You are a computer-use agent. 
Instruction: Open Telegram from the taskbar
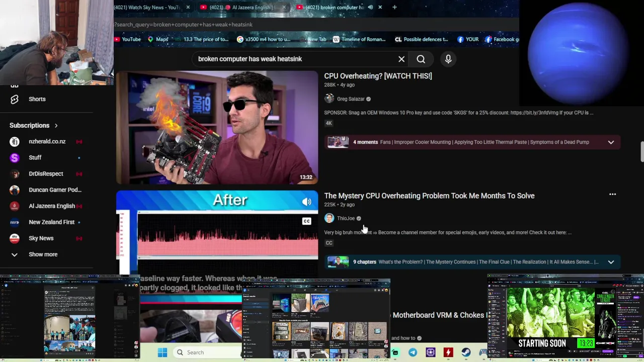click(x=413, y=352)
